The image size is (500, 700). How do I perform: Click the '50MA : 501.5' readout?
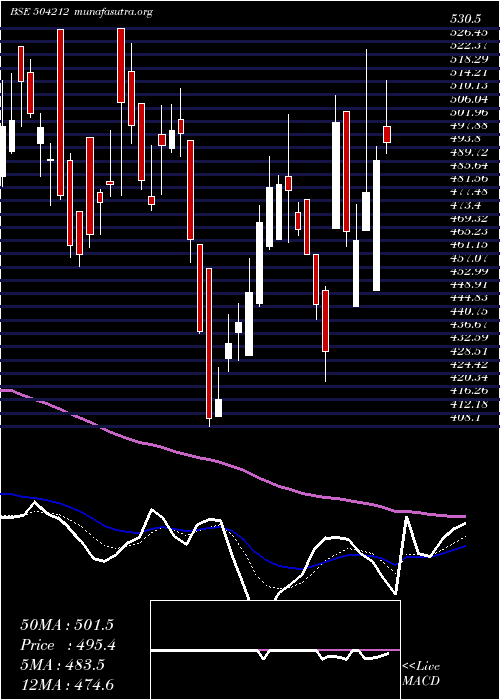pyautogui.click(x=67, y=625)
